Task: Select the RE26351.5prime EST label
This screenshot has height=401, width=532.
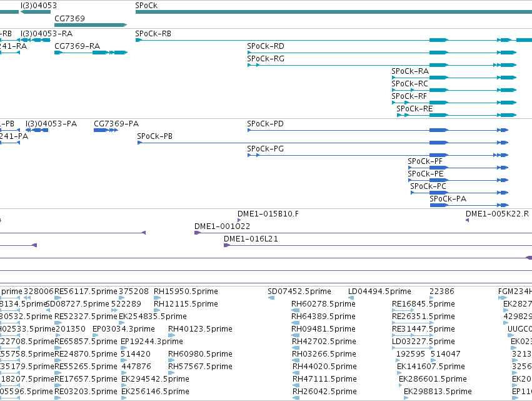Action: click(423, 317)
